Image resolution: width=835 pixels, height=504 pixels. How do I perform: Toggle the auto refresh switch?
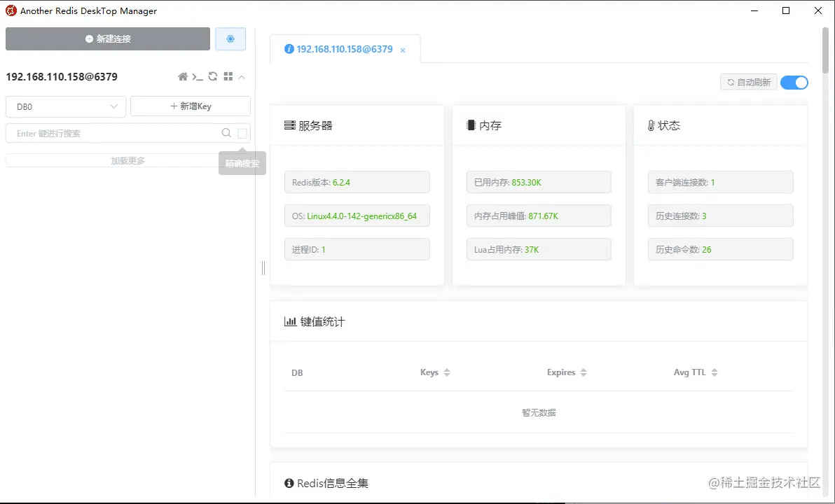[794, 83]
